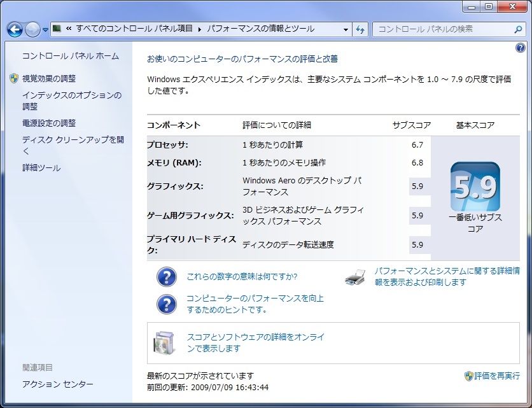Click the question icon beside これらの数字の意味は何ですか

pos(167,277)
